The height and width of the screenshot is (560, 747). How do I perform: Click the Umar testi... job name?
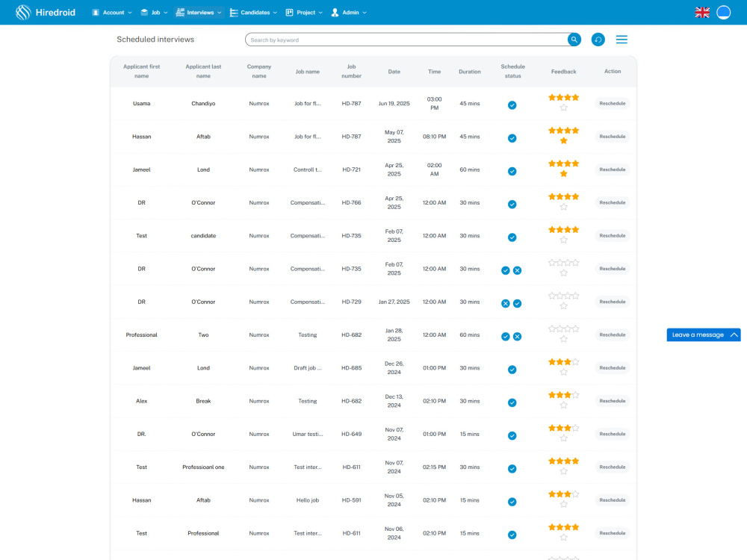click(x=307, y=435)
